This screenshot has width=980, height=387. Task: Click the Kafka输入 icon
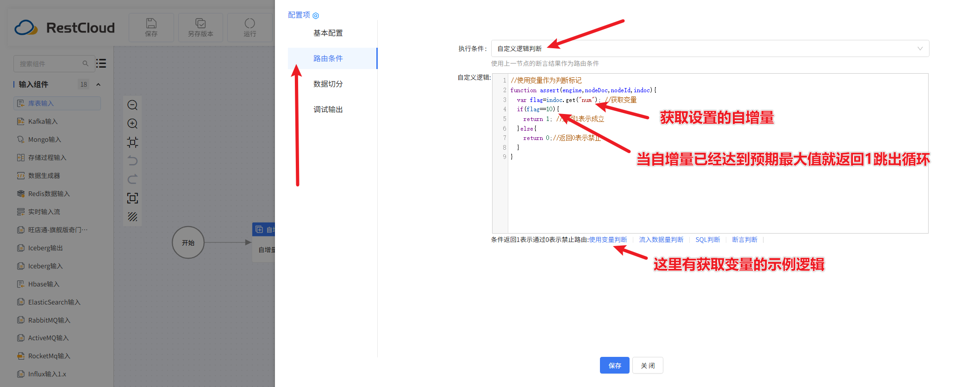point(21,121)
